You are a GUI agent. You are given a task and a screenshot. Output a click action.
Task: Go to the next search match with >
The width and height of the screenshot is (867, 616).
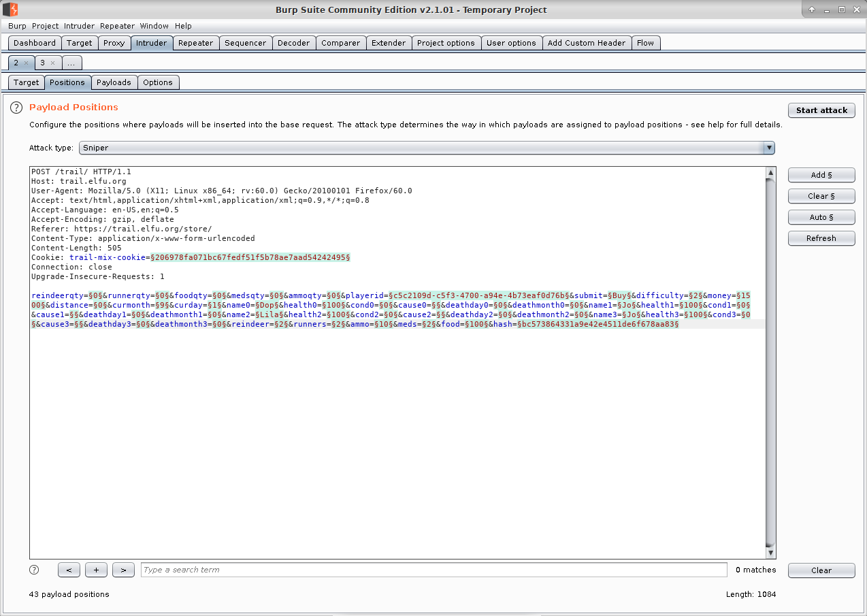[x=123, y=570]
